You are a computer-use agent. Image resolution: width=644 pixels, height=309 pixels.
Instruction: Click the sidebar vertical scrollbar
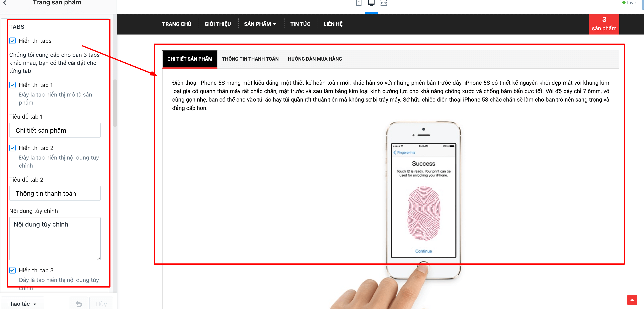click(115, 103)
